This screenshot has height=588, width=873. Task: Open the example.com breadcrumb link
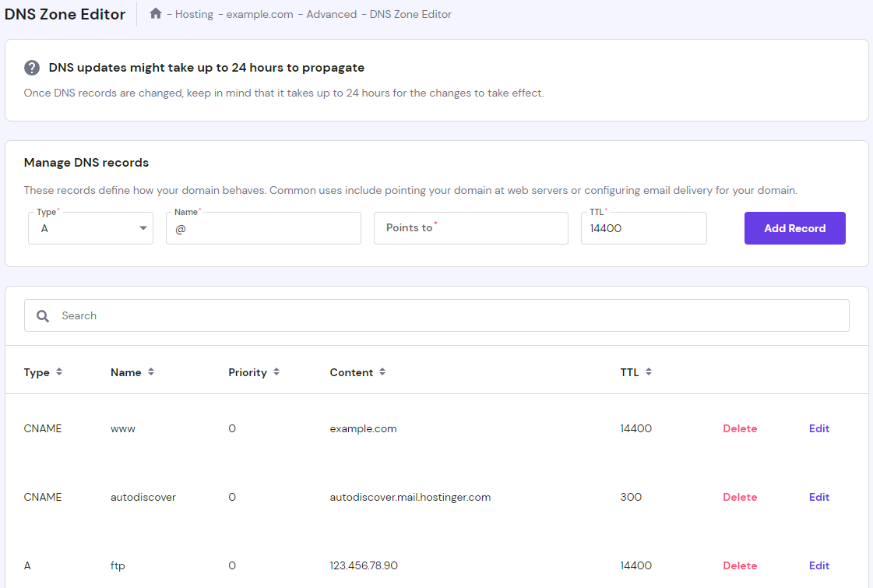point(259,14)
